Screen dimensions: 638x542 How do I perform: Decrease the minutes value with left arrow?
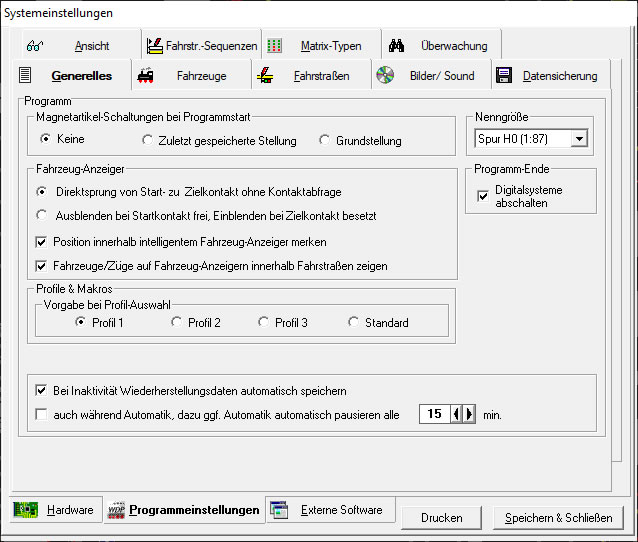(x=457, y=414)
